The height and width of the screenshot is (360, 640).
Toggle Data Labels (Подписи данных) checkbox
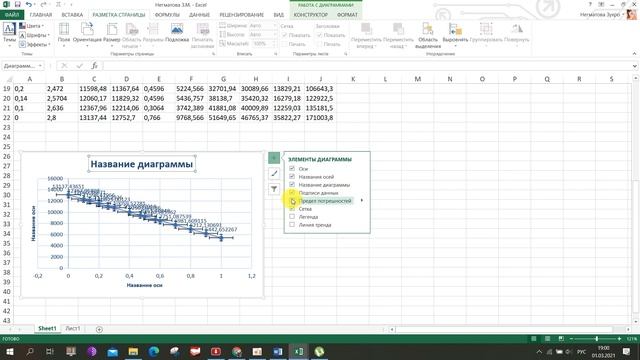tap(292, 192)
